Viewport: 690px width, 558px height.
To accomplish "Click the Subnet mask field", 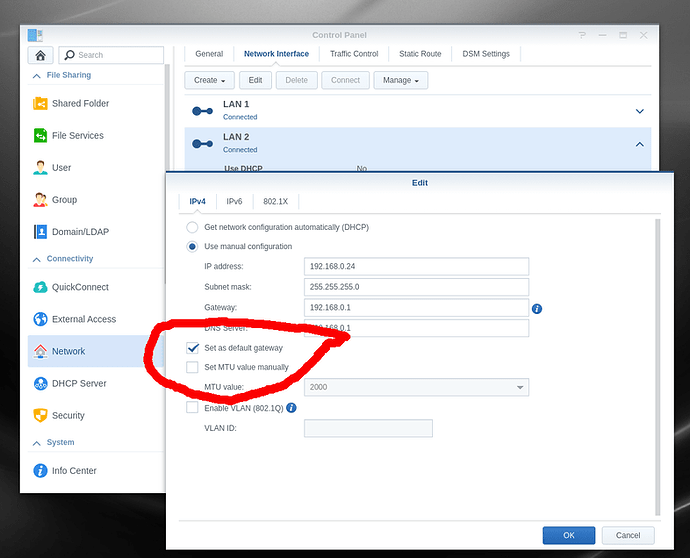I will (416, 287).
